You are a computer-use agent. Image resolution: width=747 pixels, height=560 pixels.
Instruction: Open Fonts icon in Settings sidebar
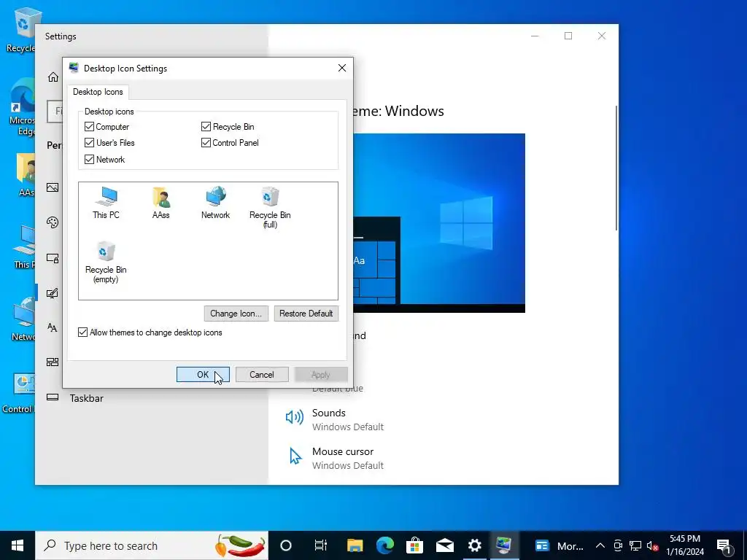tap(53, 327)
